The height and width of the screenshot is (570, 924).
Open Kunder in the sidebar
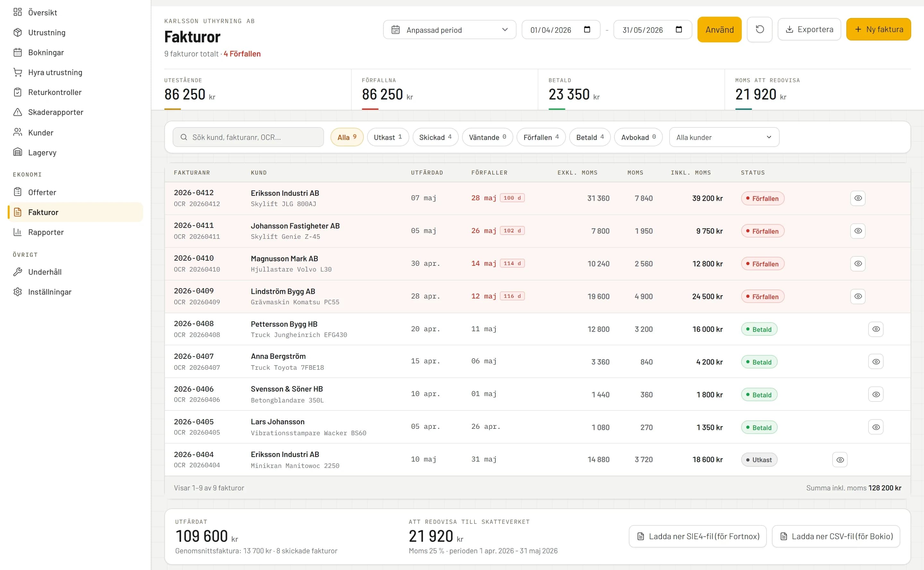[75, 133]
